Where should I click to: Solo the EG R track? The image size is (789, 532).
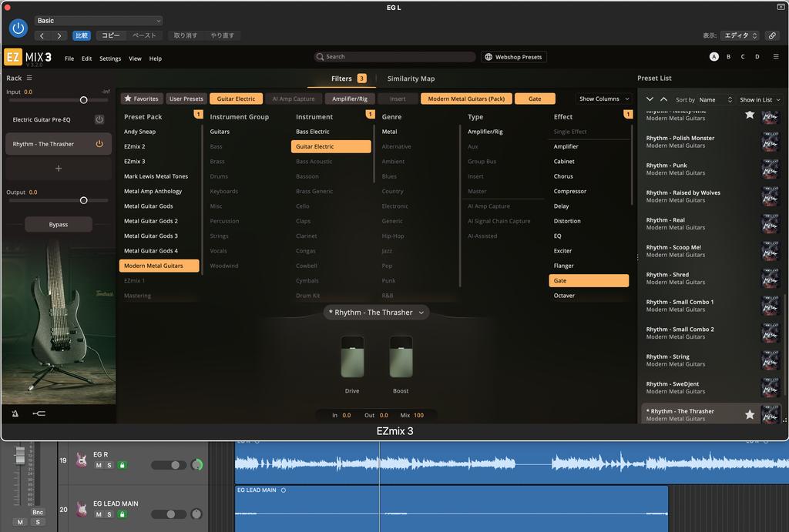pos(109,465)
